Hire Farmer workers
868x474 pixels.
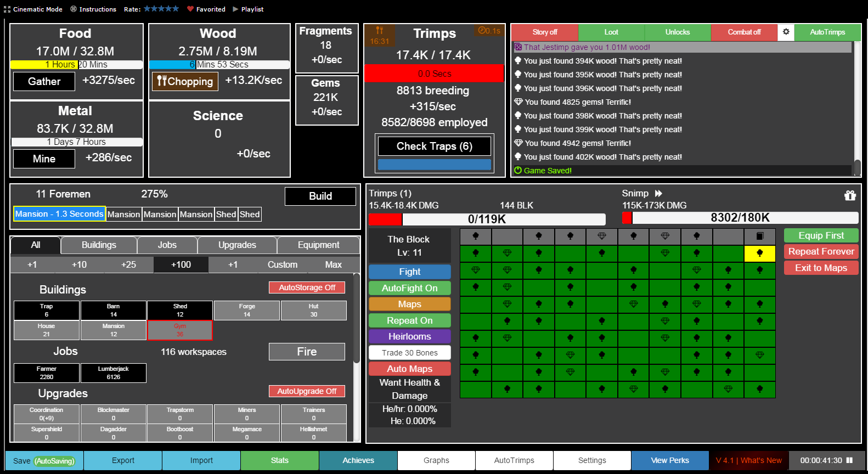pyautogui.click(x=47, y=373)
